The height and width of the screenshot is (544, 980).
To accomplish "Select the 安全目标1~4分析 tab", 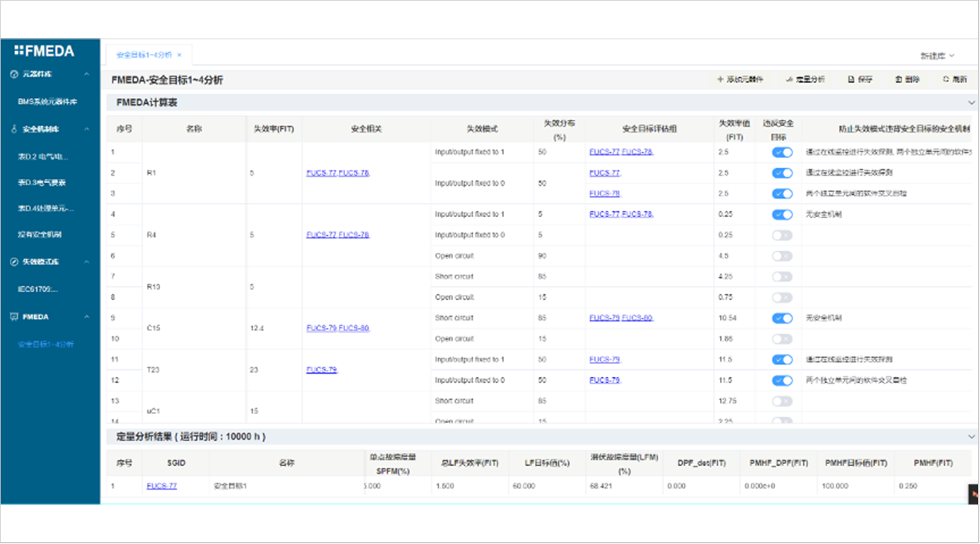I will click(x=144, y=55).
